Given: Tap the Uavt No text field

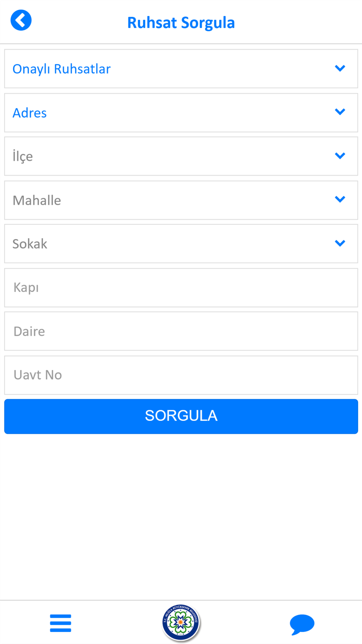Looking at the screenshot, I should pos(181,375).
